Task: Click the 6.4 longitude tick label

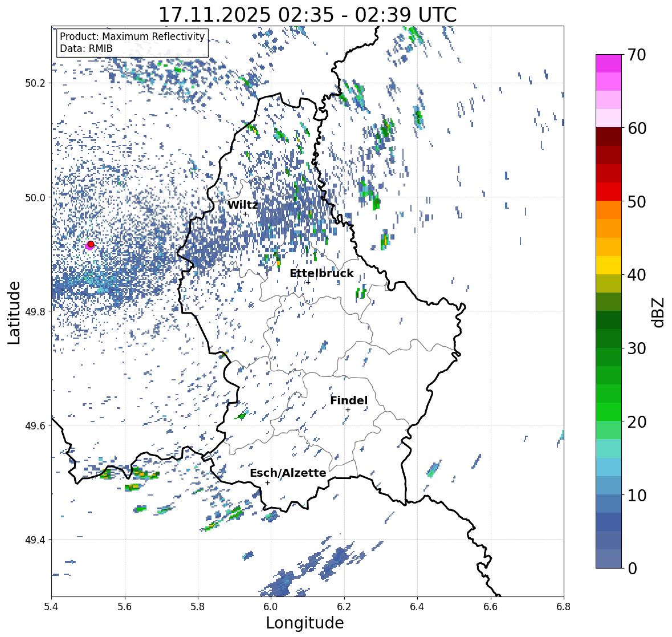Action: pos(417,606)
